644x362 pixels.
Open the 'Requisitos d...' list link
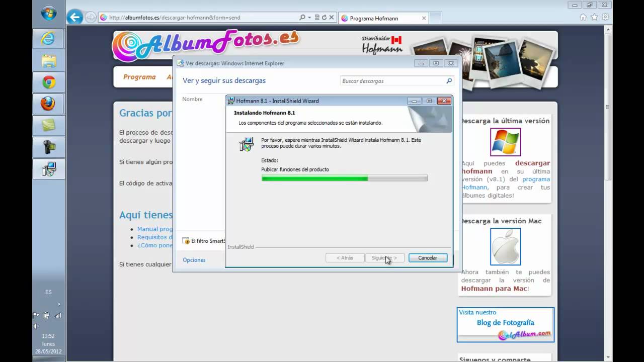155,237
